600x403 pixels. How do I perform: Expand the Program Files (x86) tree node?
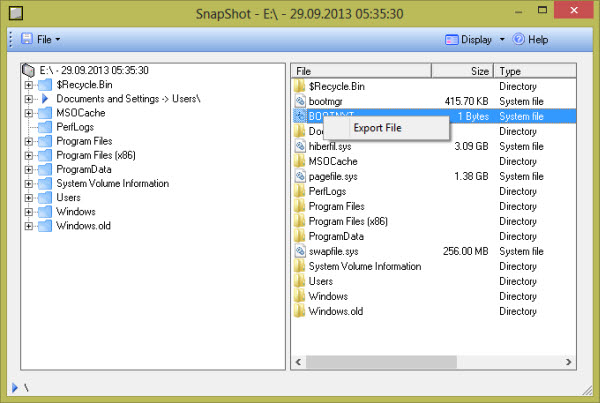tap(28, 155)
